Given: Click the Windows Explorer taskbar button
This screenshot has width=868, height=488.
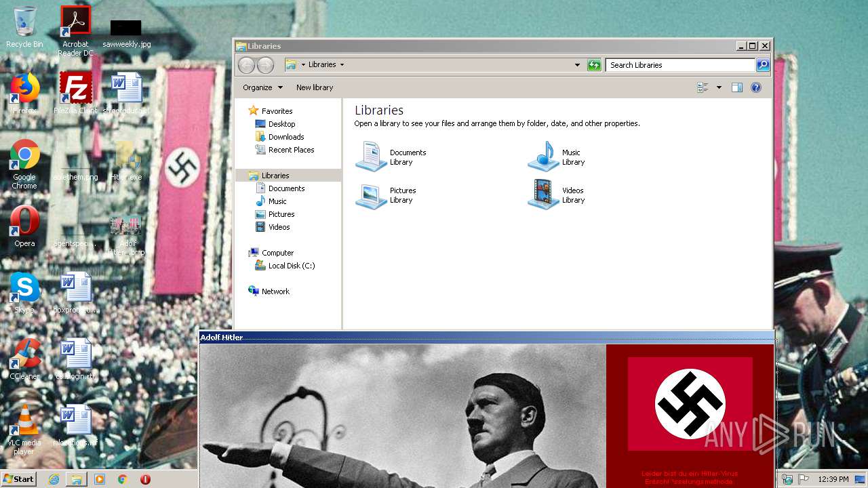Looking at the screenshot, I should click(x=77, y=479).
